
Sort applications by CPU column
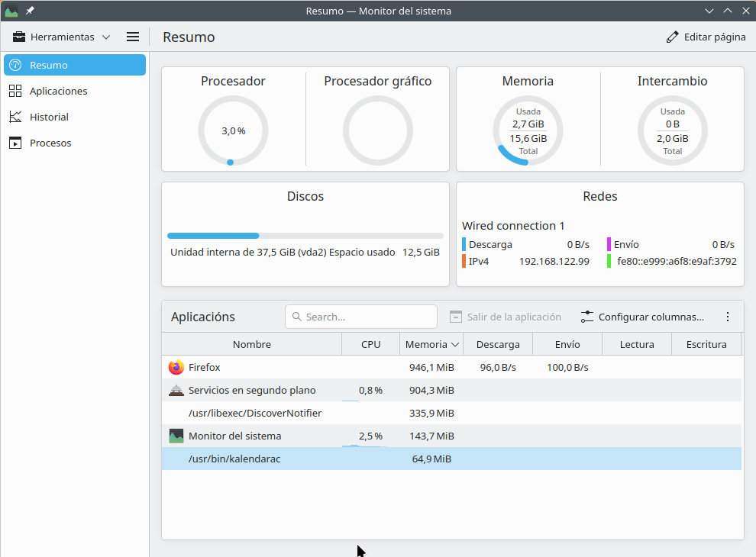coord(370,344)
